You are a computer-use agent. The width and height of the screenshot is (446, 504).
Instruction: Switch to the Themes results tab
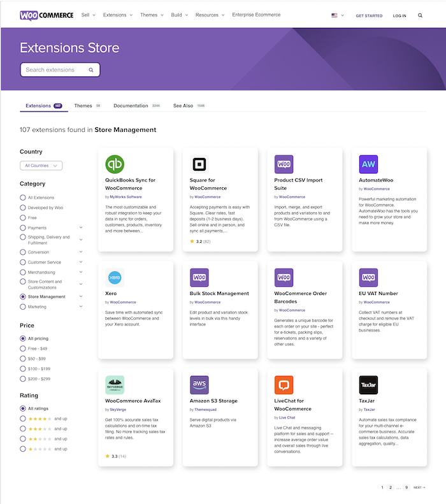point(87,106)
